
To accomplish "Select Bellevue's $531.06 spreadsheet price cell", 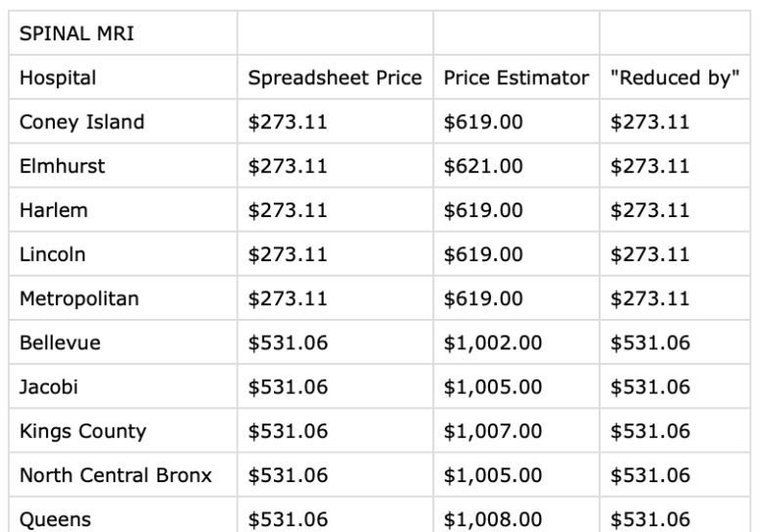I will (x=336, y=342).
